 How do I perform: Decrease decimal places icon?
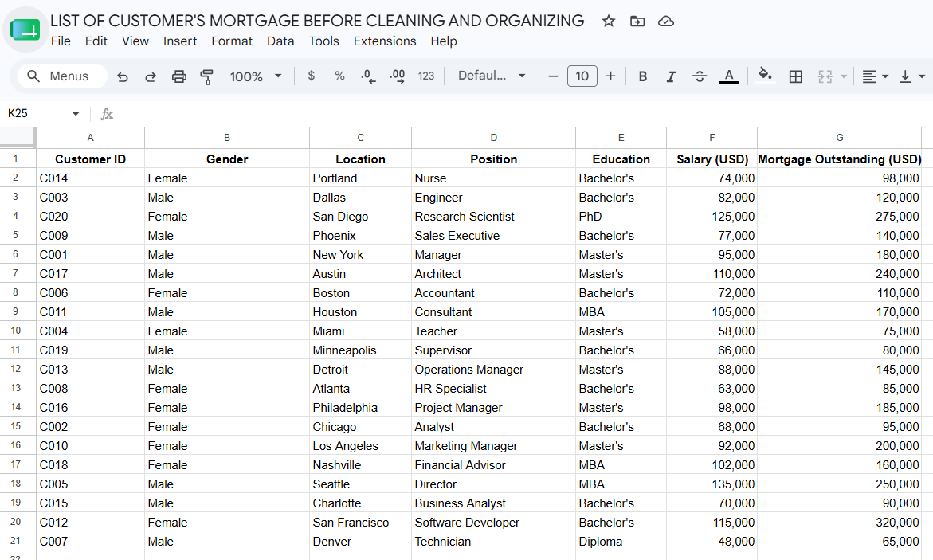(368, 76)
